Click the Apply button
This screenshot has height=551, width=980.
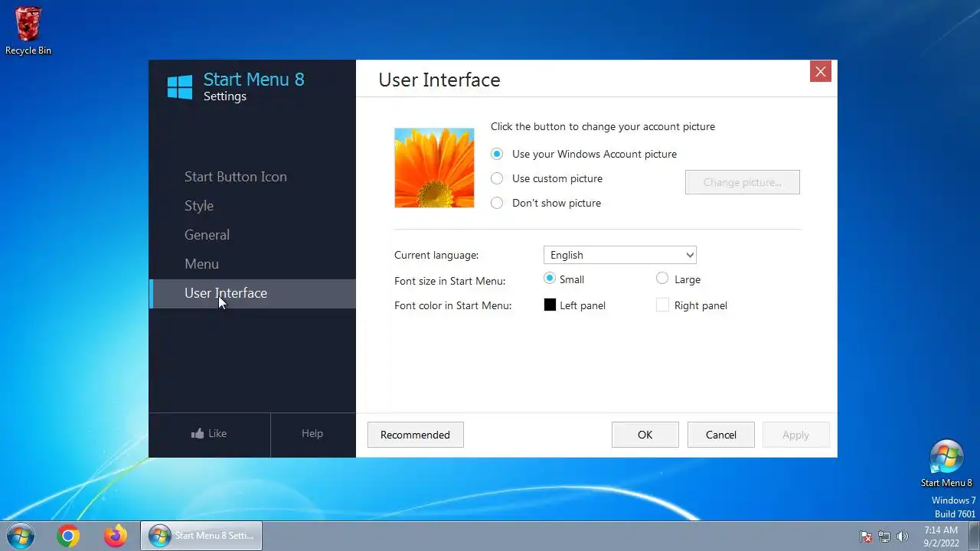(x=795, y=435)
